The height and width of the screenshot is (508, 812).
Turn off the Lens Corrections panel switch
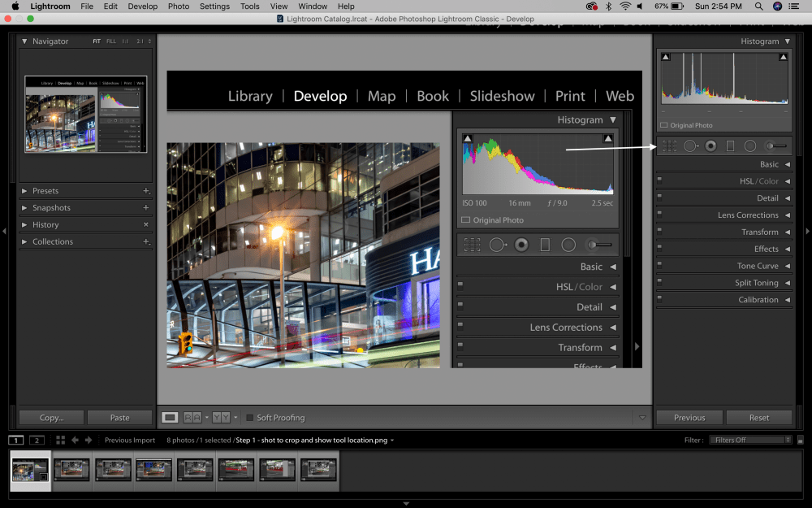(x=659, y=215)
